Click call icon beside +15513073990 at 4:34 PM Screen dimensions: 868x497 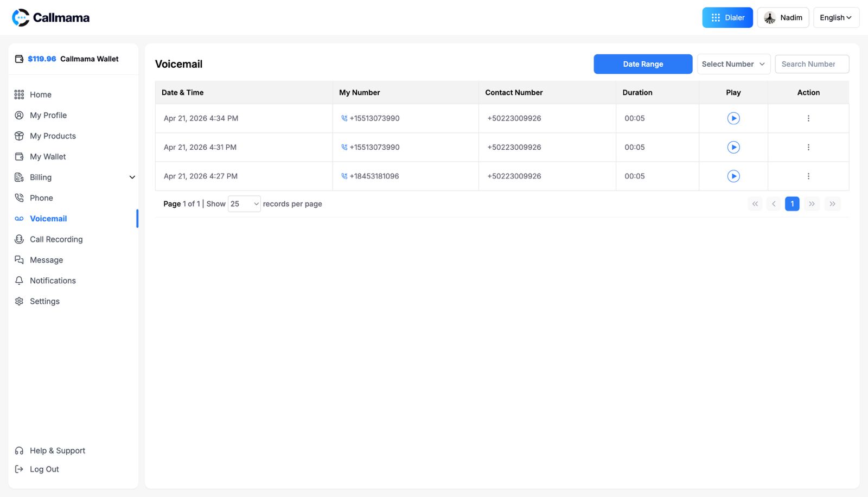pos(344,118)
